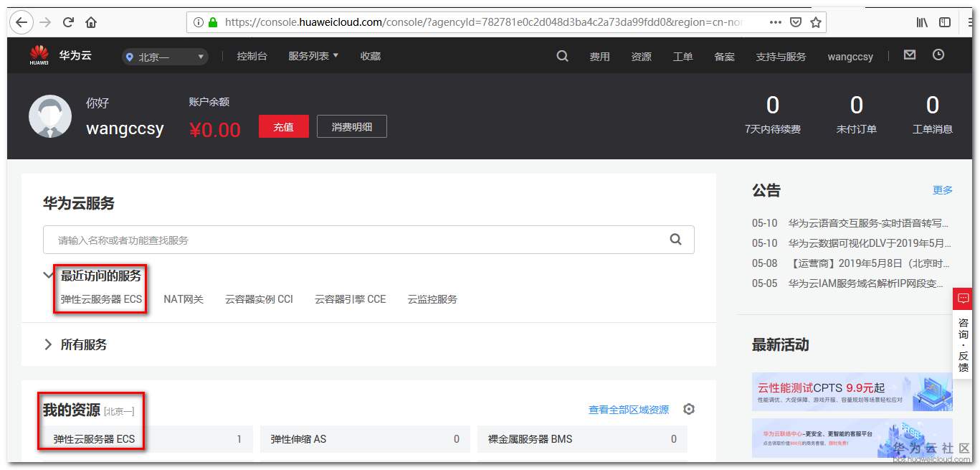Image resolution: width=980 pixels, height=470 pixels.
Task: Open the browser home page icon
Action: click(x=91, y=22)
